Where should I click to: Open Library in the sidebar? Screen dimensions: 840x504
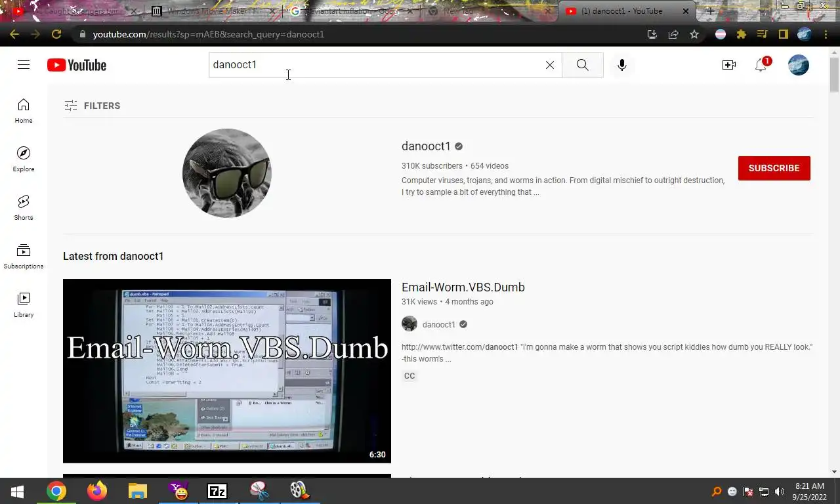coord(24,305)
